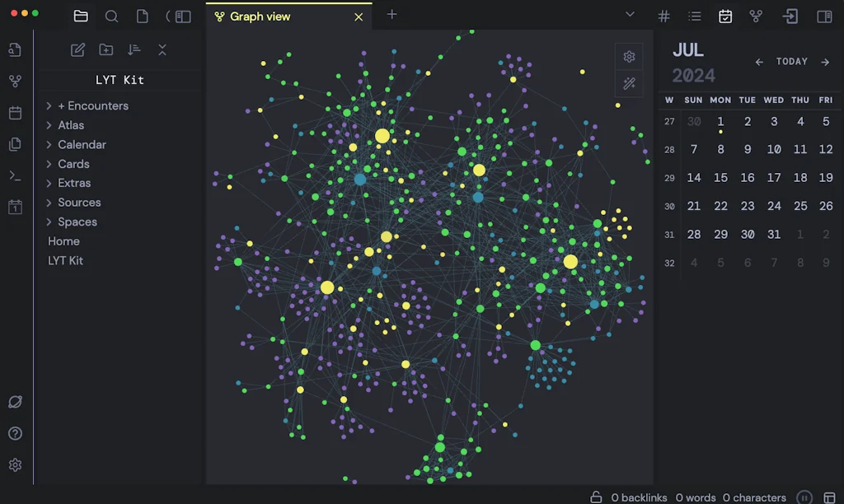Toggle the right sidebar panel icon

pyautogui.click(x=824, y=16)
